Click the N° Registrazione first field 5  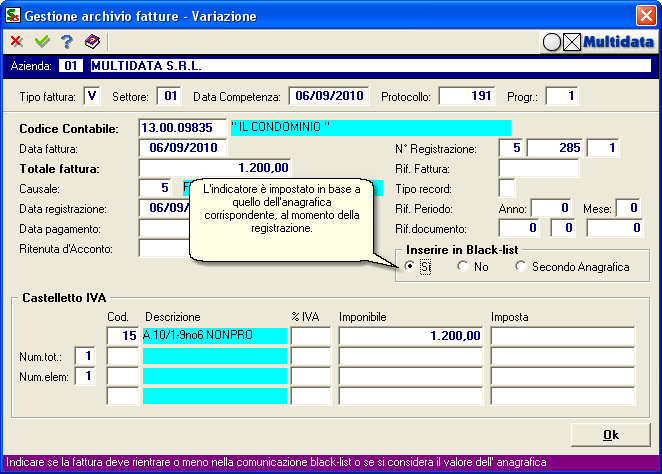tap(511, 148)
